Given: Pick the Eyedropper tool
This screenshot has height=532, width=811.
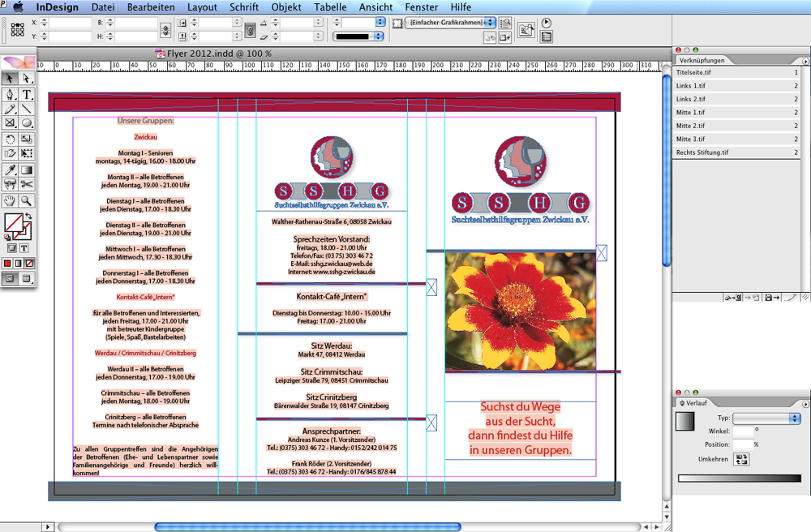Looking at the screenshot, I should (x=11, y=170).
